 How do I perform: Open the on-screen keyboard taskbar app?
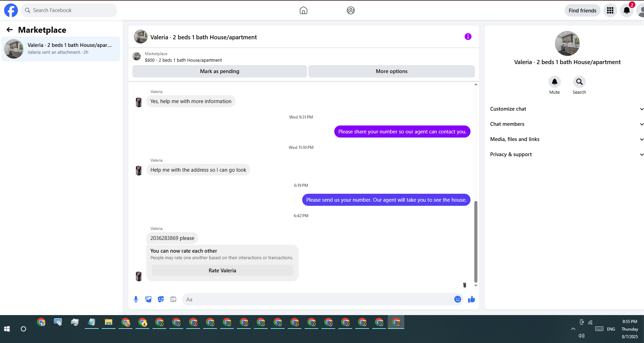point(58,322)
